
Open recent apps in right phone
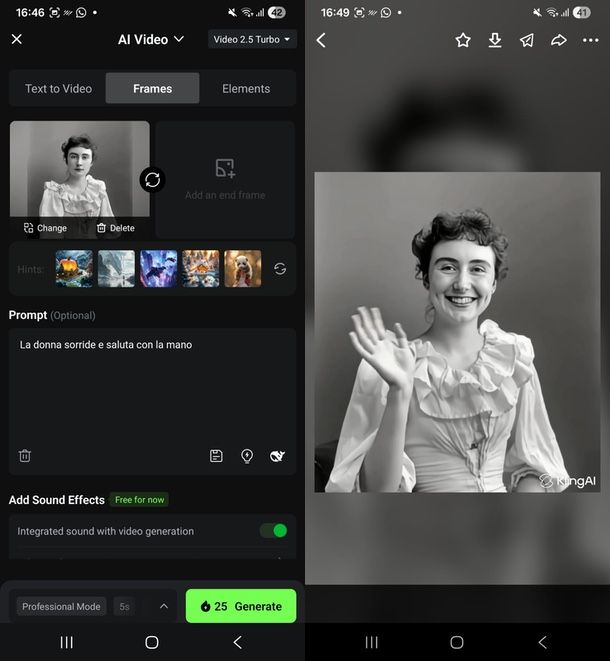tap(371, 642)
